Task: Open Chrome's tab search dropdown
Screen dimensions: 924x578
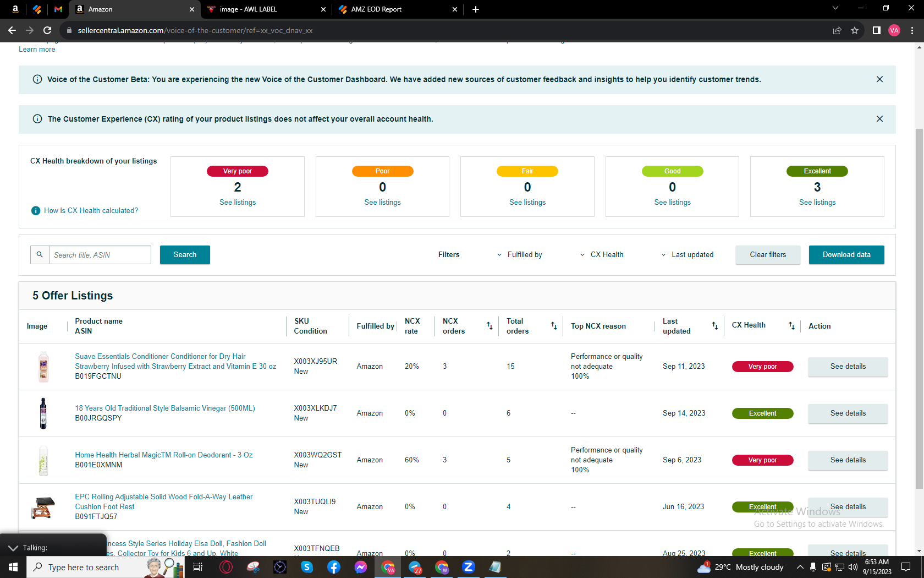Action: pos(835,8)
